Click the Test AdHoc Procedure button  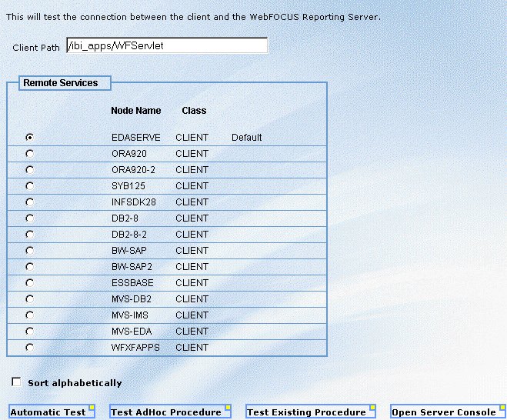click(x=170, y=412)
